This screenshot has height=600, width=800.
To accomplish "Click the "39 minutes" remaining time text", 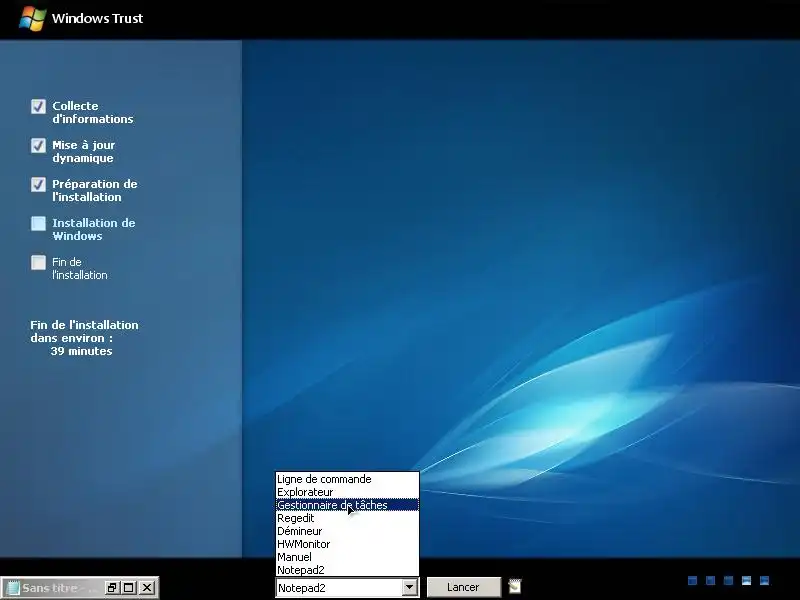I will pos(82,351).
